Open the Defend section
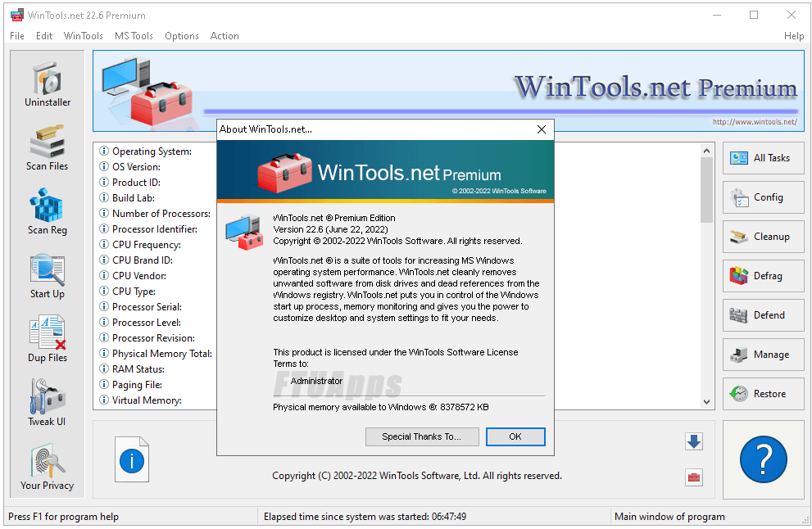Image resolution: width=812 pixels, height=529 pixels. click(x=764, y=315)
